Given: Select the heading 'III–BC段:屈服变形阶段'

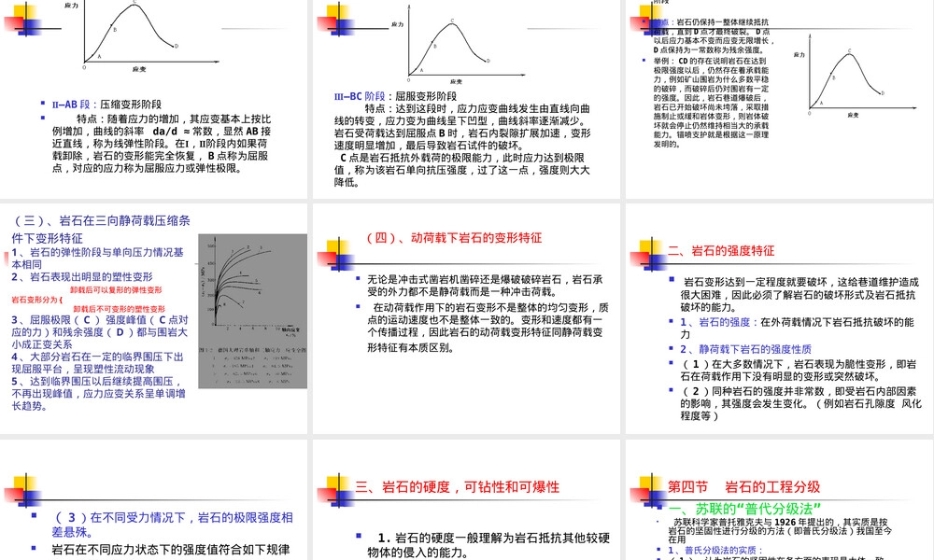Looking at the screenshot, I should [395, 96].
